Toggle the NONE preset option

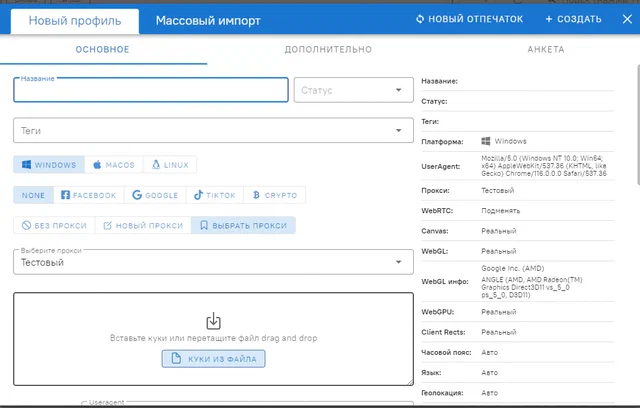coord(33,195)
